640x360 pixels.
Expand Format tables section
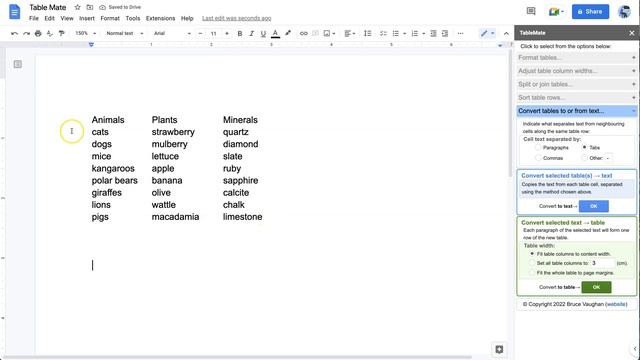(576, 58)
